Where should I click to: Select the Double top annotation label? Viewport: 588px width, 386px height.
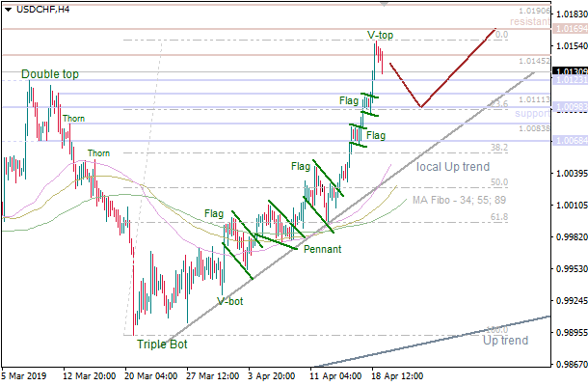[x=50, y=74]
